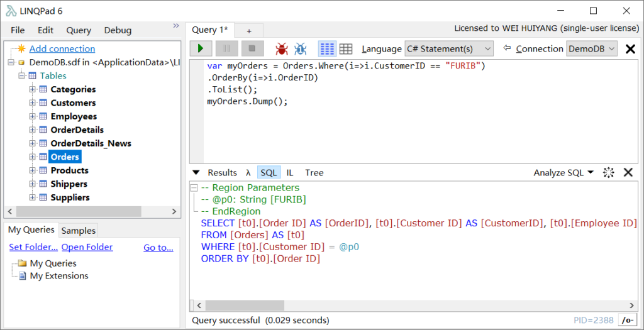Open the Analyze SQL dropdown menu
The height and width of the screenshot is (330, 644).
coord(563,173)
